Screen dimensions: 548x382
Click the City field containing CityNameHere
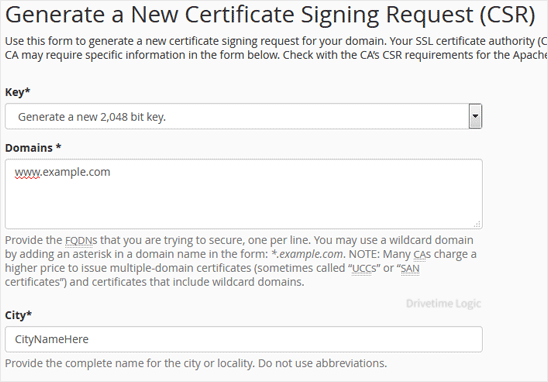tap(244, 339)
